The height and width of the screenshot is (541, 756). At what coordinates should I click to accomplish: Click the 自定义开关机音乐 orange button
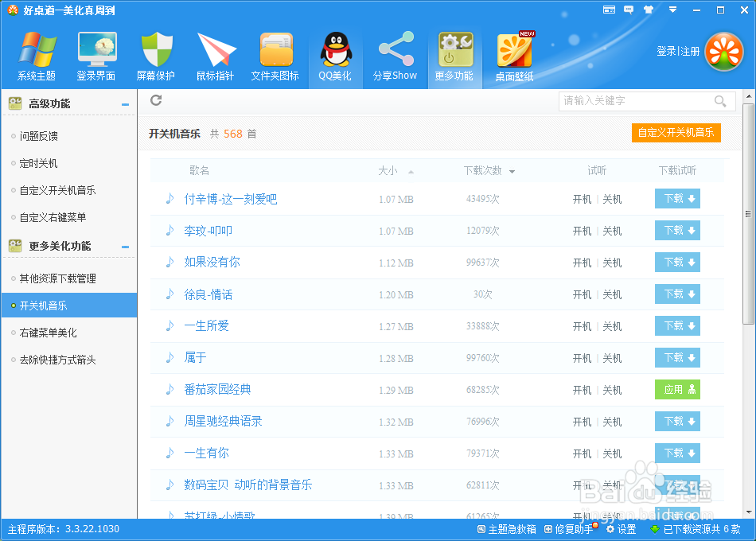pyautogui.click(x=676, y=133)
